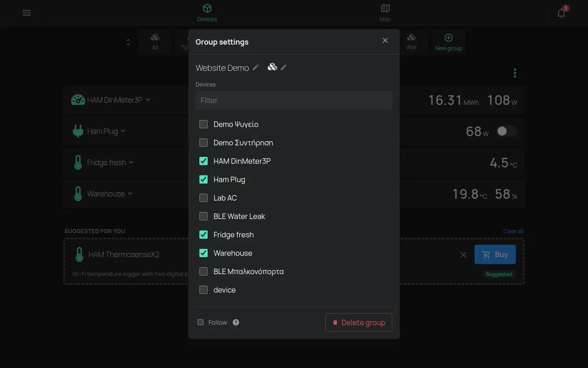The height and width of the screenshot is (368, 588).
Task: Expand the group list sort arrows
Action: (128, 42)
